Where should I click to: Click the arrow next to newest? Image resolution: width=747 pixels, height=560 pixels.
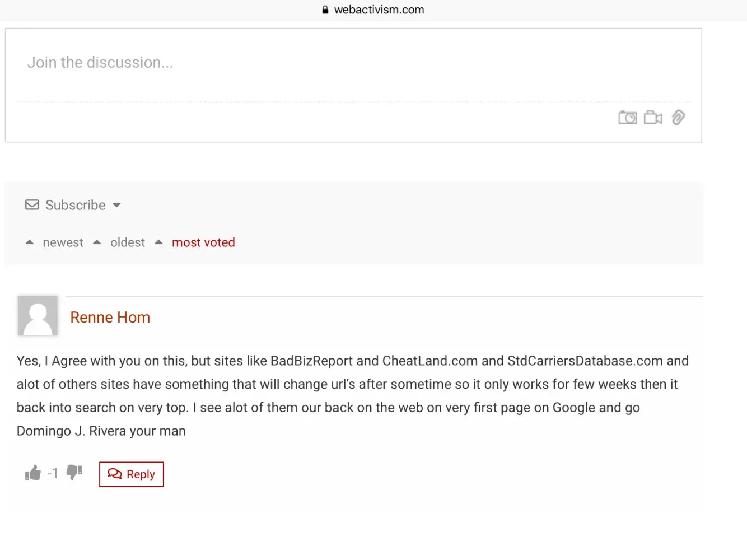tap(30, 242)
